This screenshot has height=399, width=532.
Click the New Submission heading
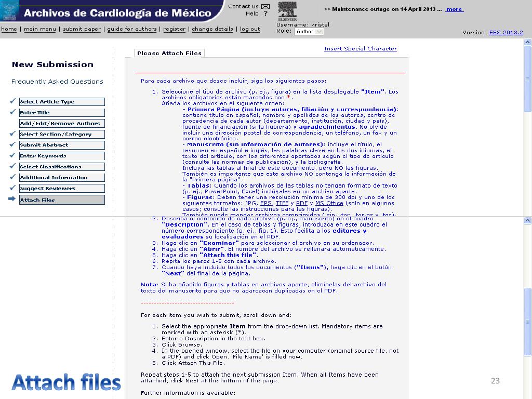[x=52, y=64]
